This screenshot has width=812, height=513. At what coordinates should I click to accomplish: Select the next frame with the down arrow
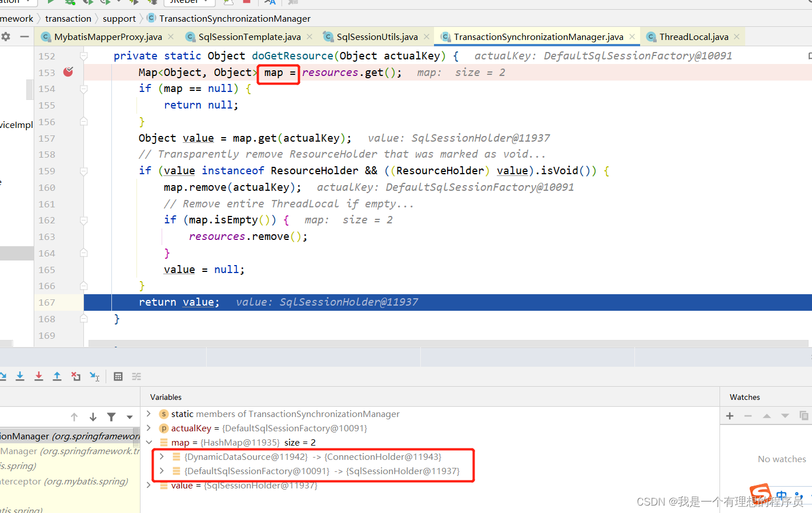(x=93, y=417)
